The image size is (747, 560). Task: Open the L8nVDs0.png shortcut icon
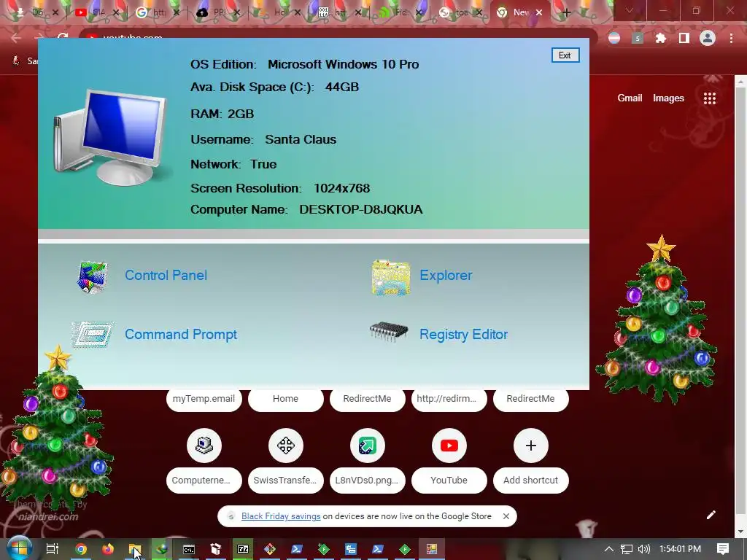(x=368, y=446)
